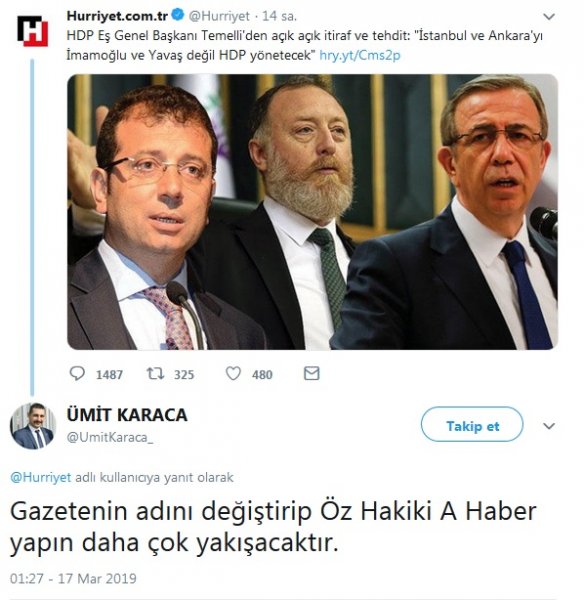Open Hurriyet.com.tr account name
584x600 pixels.
pos(117,16)
